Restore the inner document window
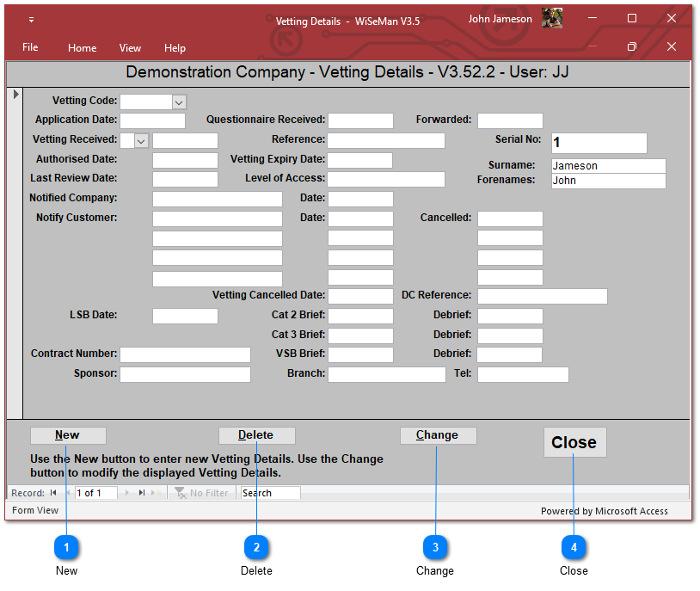 coord(631,46)
